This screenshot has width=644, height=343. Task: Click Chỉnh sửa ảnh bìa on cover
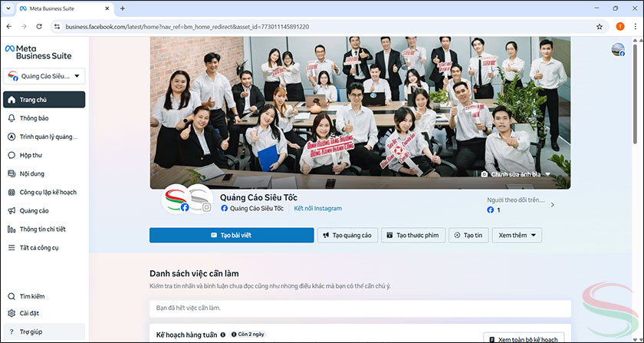point(515,174)
